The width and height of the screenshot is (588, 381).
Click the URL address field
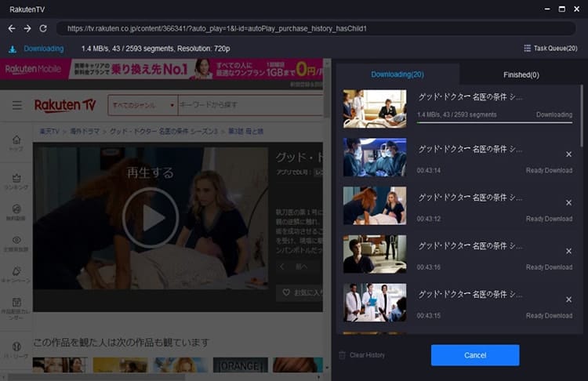316,28
